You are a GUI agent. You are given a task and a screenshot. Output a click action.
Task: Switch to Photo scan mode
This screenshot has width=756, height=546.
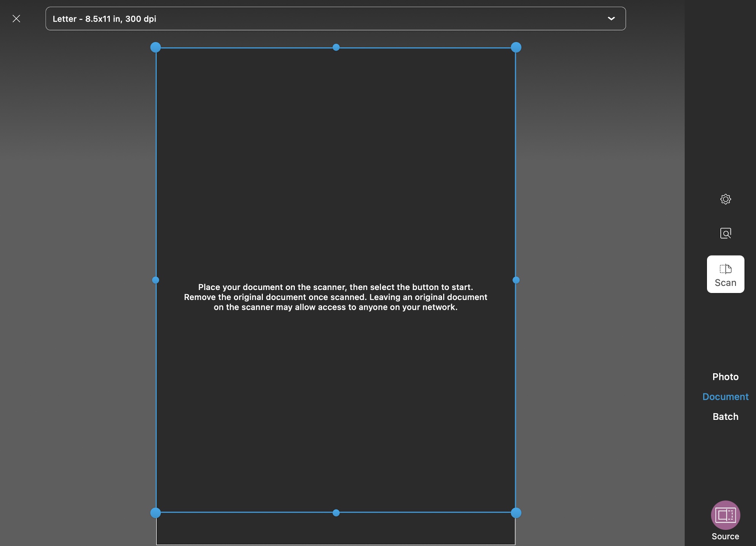click(x=725, y=377)
